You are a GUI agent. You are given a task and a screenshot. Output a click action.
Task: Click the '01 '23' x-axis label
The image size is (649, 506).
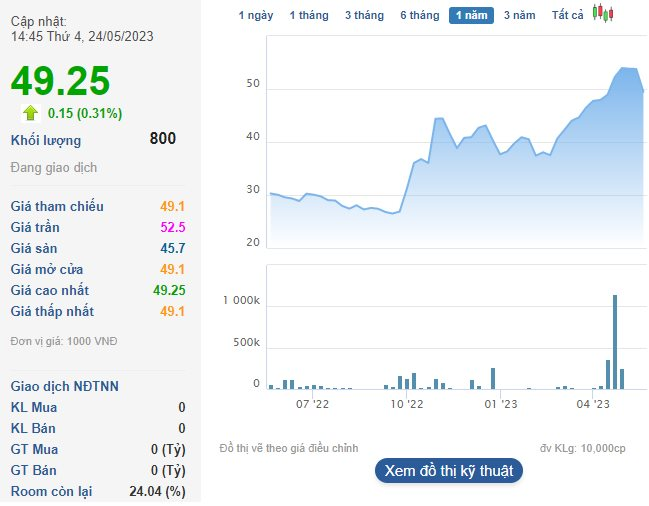coord(501,404)
